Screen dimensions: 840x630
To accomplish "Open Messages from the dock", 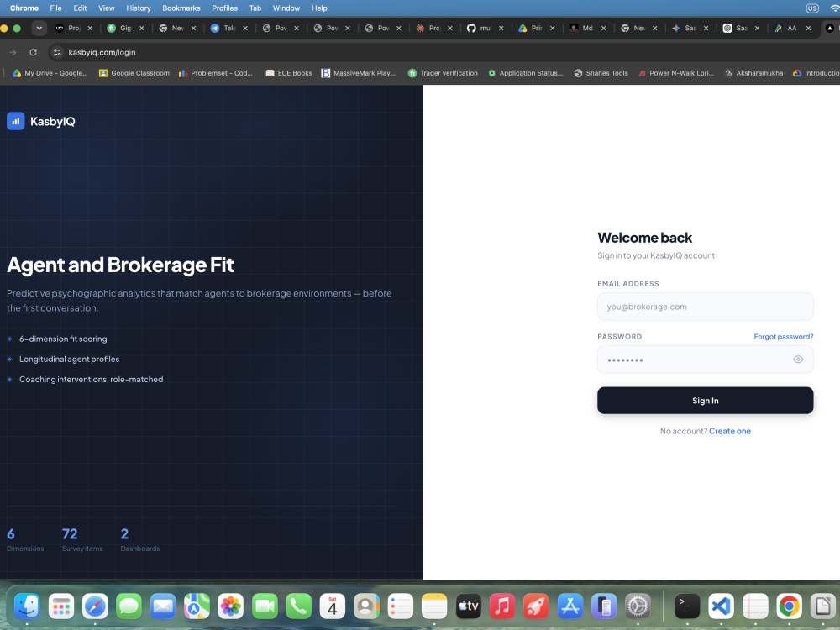I will (x=129, y=606).
